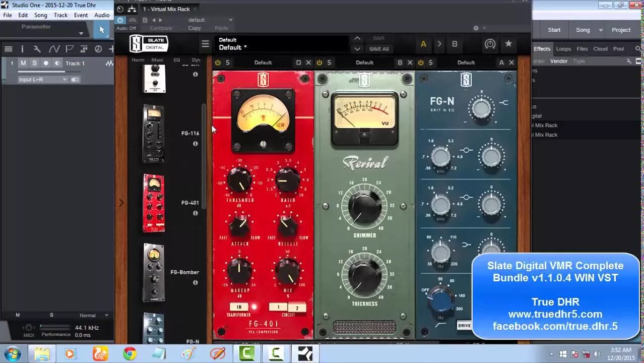Open the Start page
This screenshot has width=644, height=363.
coord(554,30)
